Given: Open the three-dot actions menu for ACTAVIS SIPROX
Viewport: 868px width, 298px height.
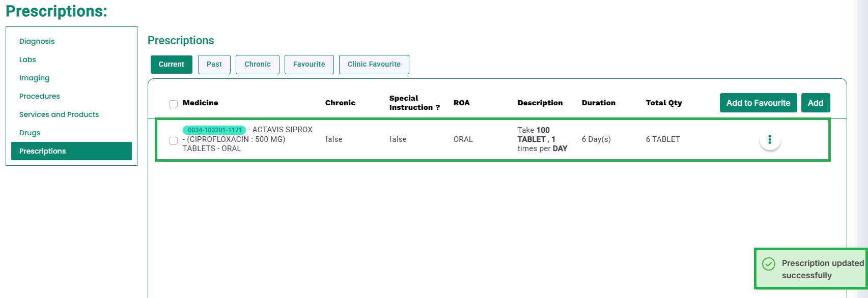Looking at the screenshot, I should point(770,139).
